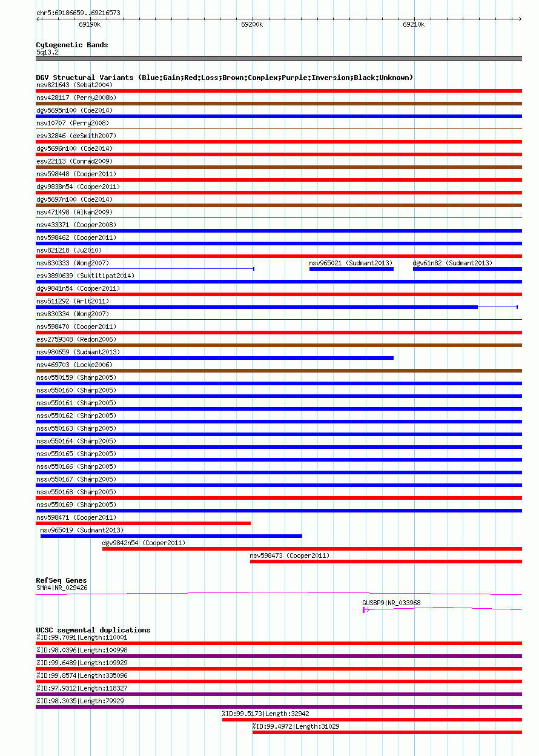Image resolution: width=539 pixels, height=756 pixels.
Task: Select nsv821218 (Ju2010) label
Action: [x=68, y=250]
